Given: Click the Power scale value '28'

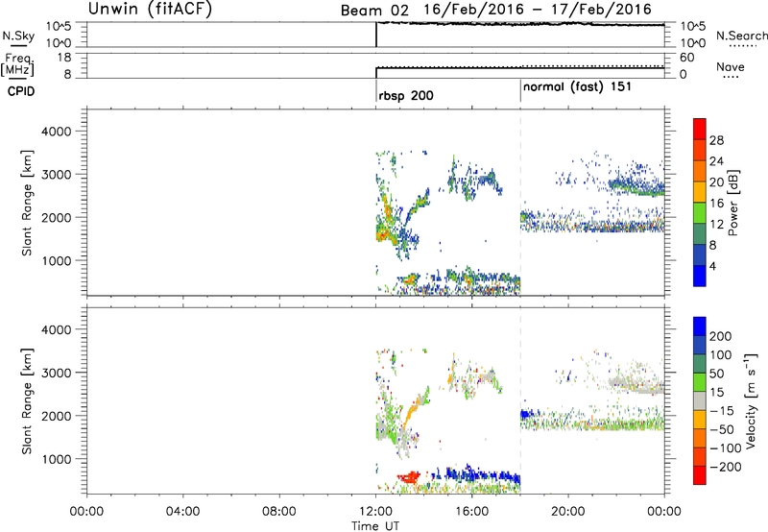Looking at the screenshot, I should point(716,140).
